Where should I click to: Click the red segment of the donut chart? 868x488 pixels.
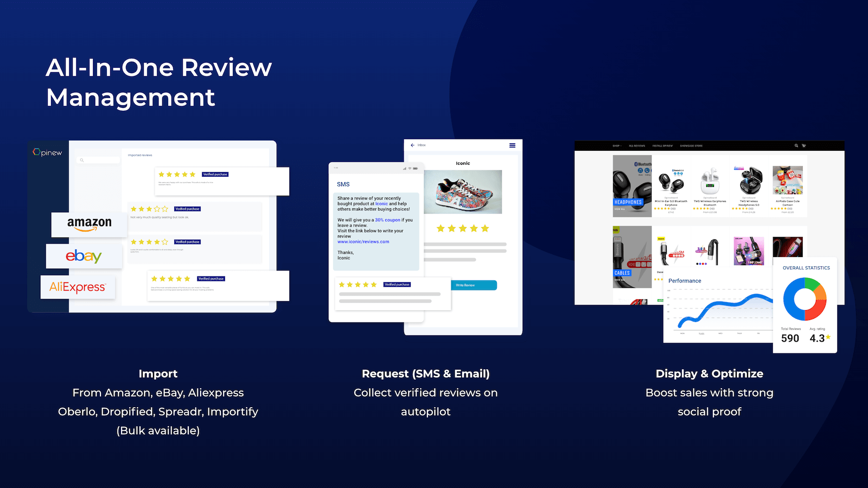point(817,311)
